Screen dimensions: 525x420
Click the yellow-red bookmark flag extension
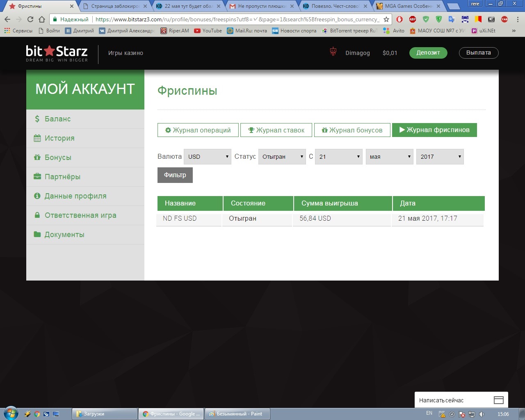coord(478,19)
